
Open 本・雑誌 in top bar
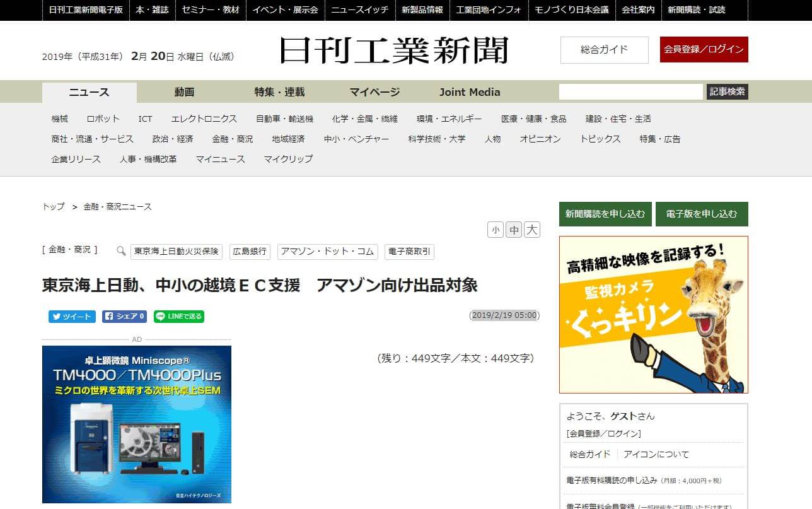152,10
